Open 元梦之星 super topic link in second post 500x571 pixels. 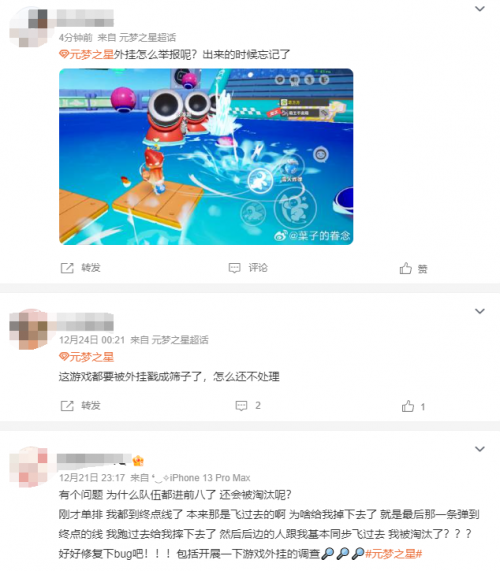click(86, 357)
